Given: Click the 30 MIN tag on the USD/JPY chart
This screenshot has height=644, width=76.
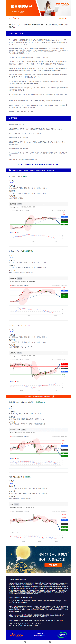Looking at the screenshot, I should [x=19, y=353].
